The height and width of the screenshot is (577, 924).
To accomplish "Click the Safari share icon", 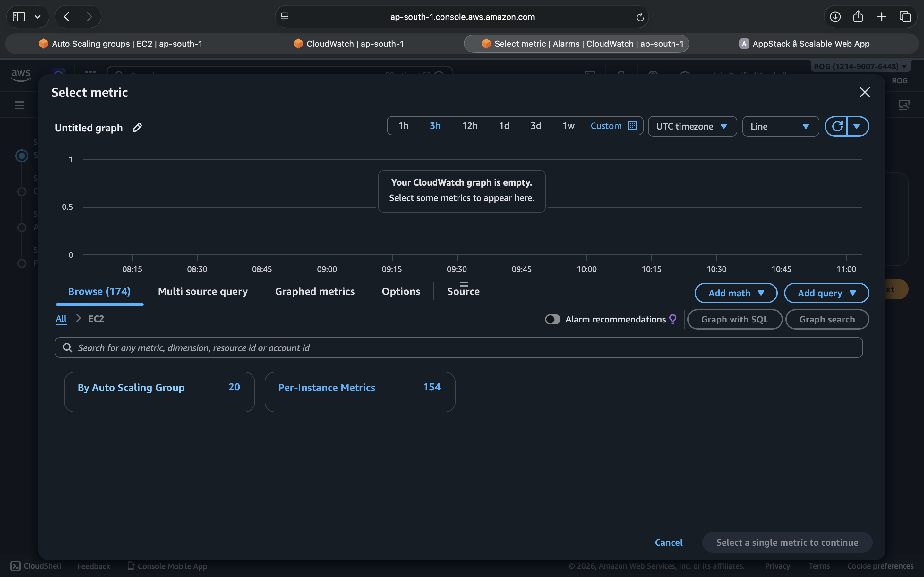I will click(858, 17).
